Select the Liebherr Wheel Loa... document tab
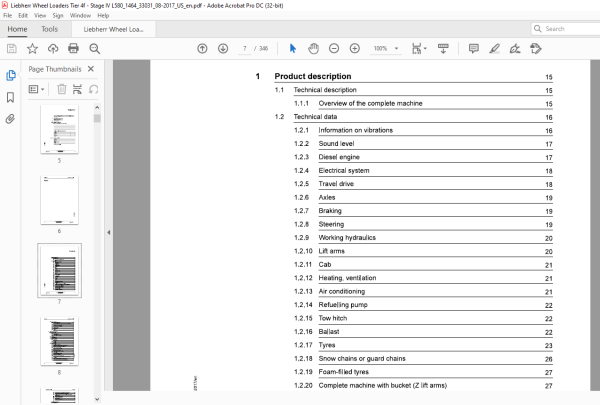 pos(113,29)
